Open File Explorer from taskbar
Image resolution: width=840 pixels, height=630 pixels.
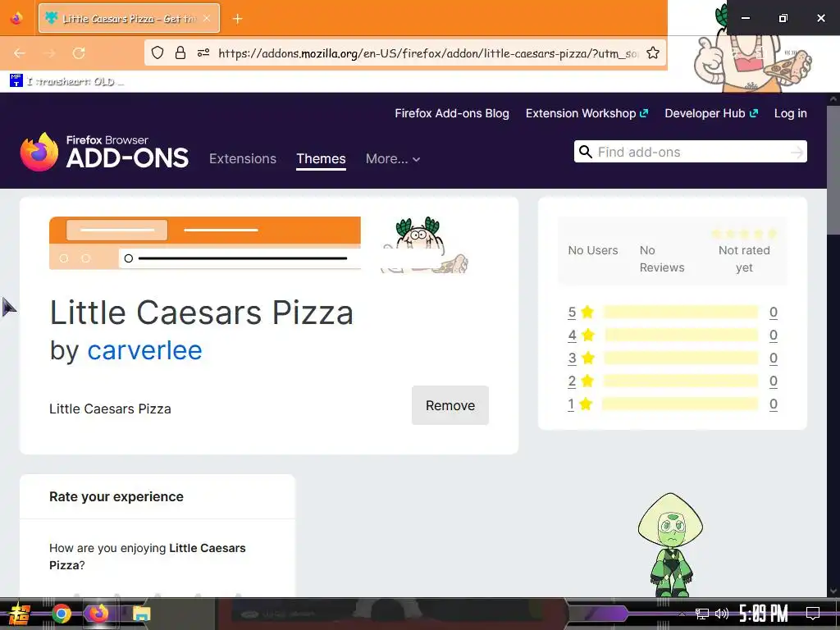click(141, 614)
